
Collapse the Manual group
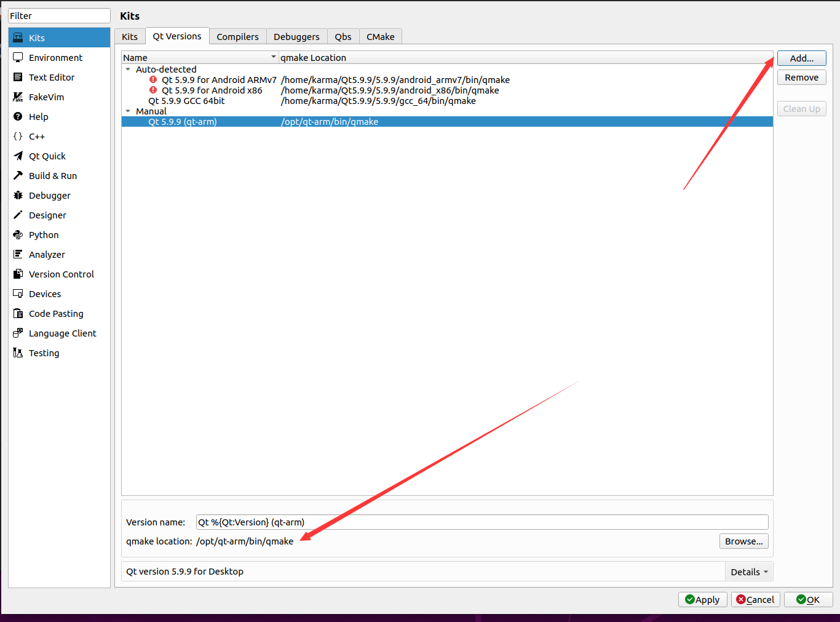128,111
